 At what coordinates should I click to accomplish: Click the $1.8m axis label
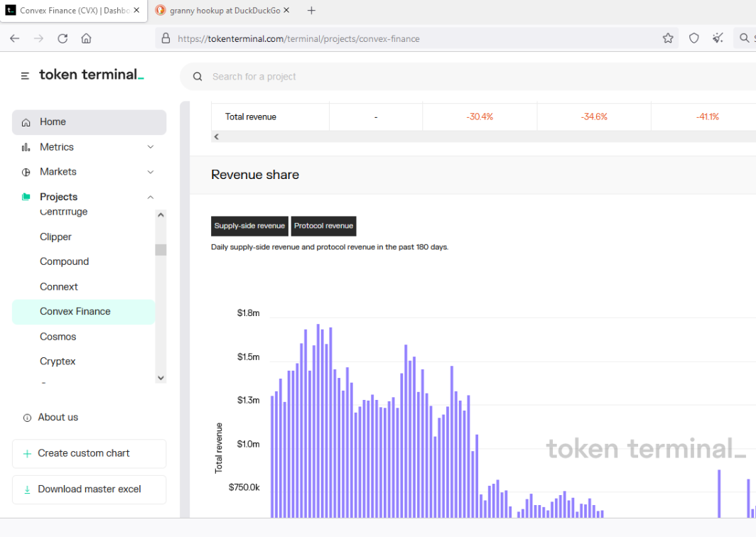click(248, 313)
